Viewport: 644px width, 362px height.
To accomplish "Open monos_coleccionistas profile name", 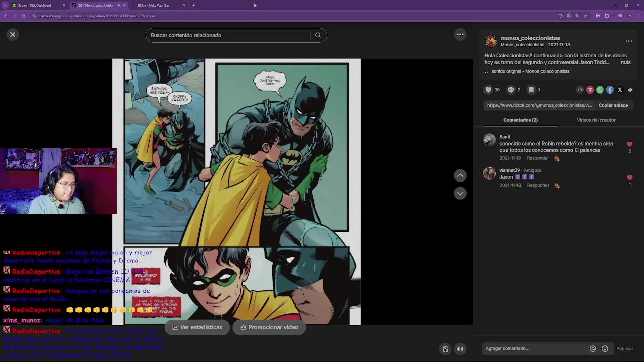I will (530, 38).
